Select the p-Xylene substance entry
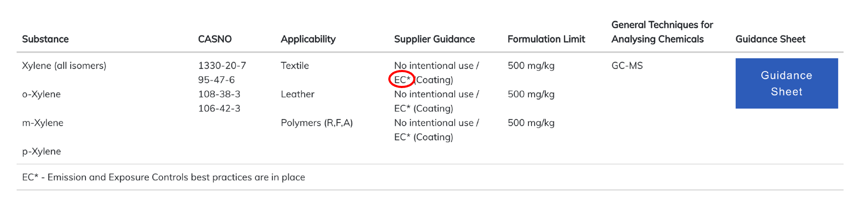 (x=41, y=151)
